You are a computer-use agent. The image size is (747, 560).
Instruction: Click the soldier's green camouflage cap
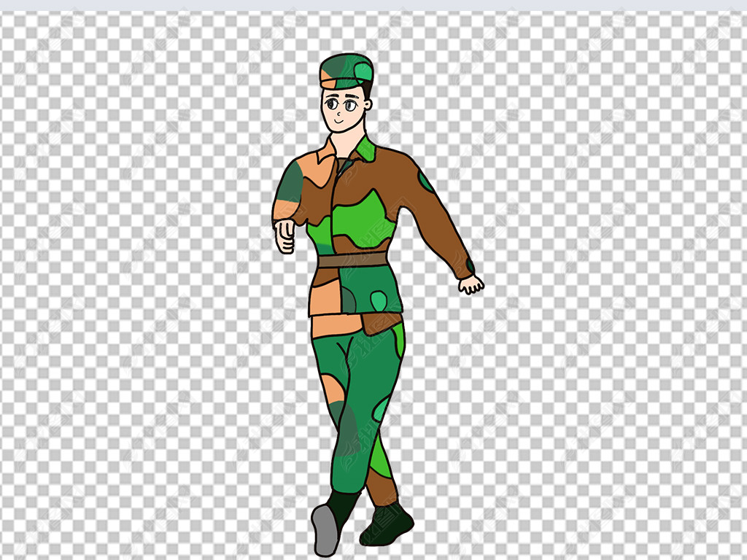(347, 71)
